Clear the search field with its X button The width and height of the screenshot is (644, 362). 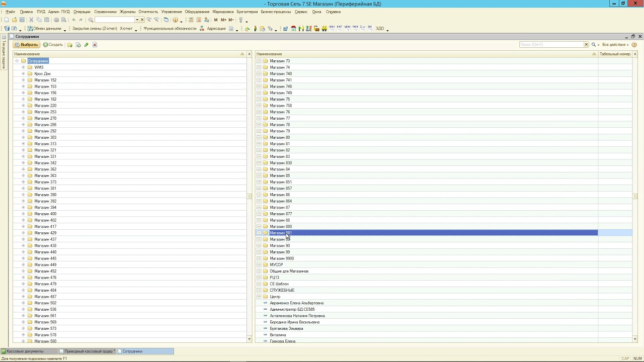(x=586, y=45)
